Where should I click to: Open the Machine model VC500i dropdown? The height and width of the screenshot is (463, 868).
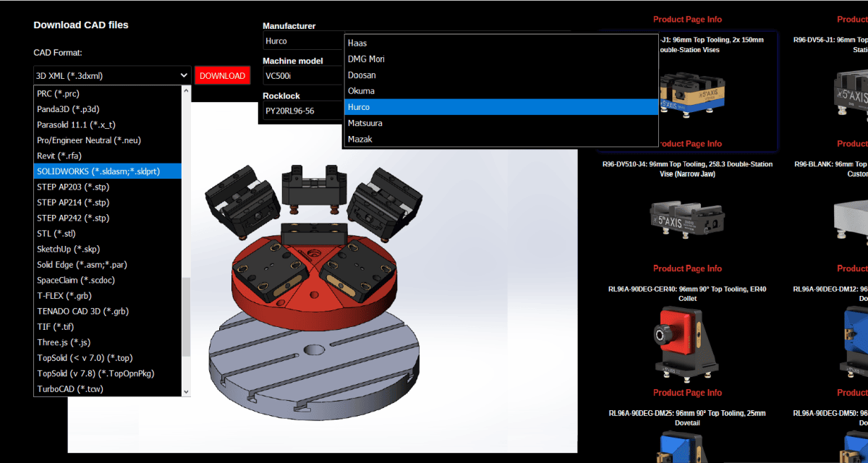(300, 76)
